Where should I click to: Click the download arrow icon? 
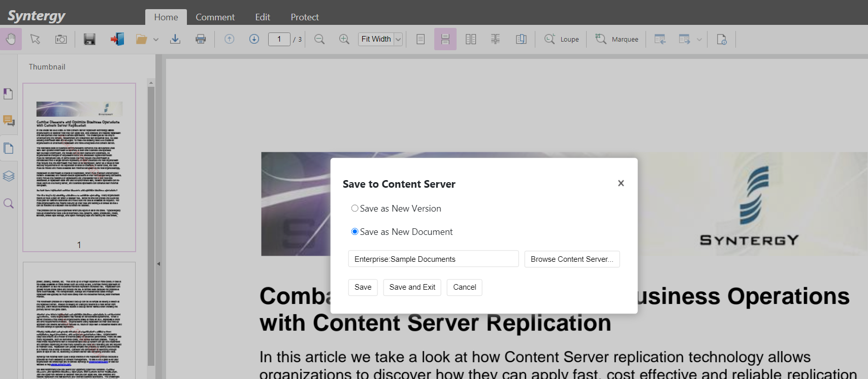tap(175, 39)
